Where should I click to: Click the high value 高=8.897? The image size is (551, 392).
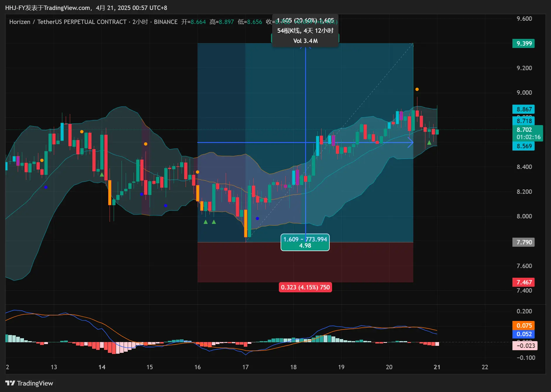[222, 22]
